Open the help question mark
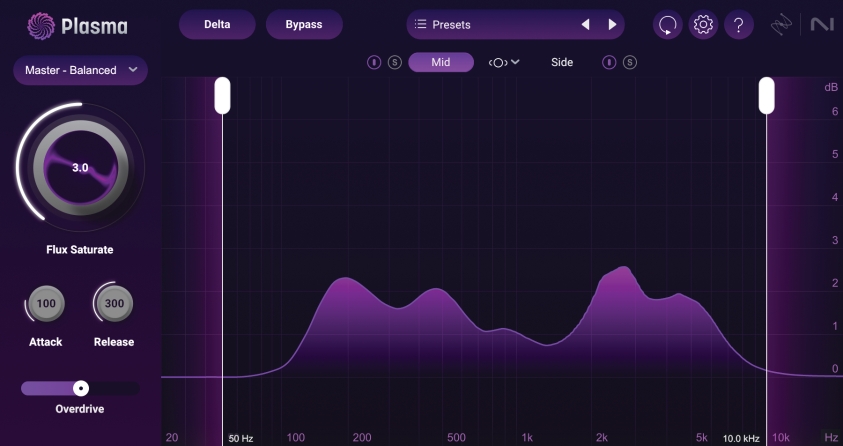 [x=738, y=25]
